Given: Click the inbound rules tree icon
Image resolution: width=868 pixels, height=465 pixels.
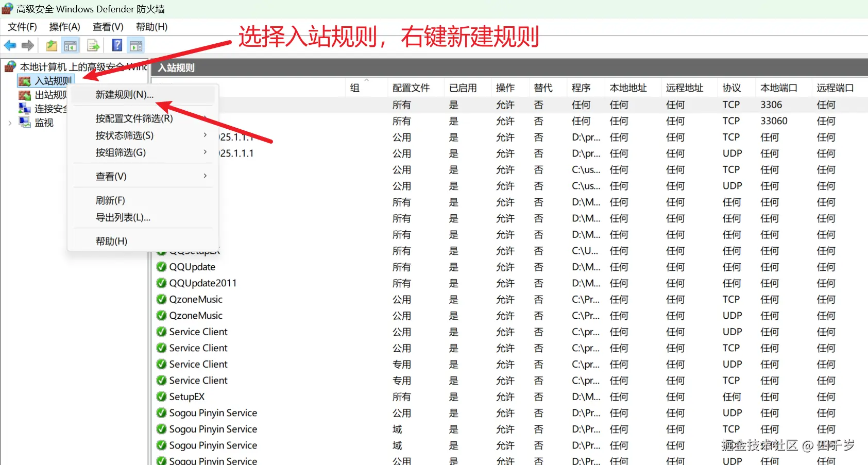Looking at the screenshot, I should [x=25, y=81].
